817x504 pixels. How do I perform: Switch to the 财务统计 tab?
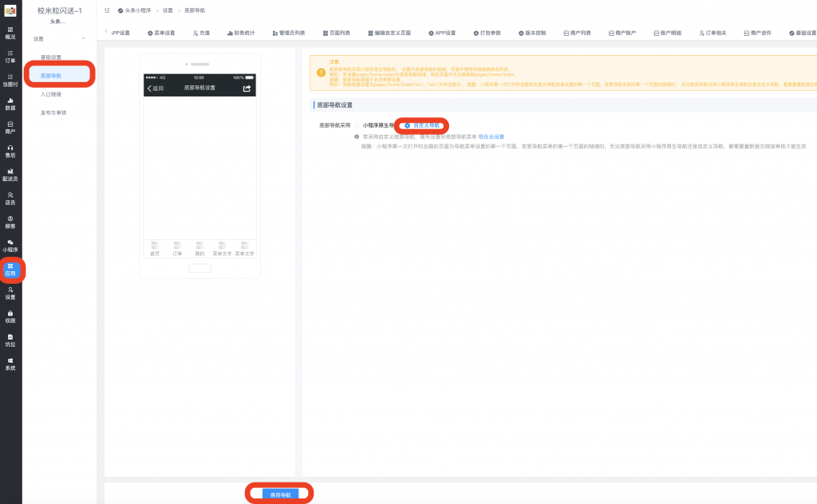(x=240, y=33)
